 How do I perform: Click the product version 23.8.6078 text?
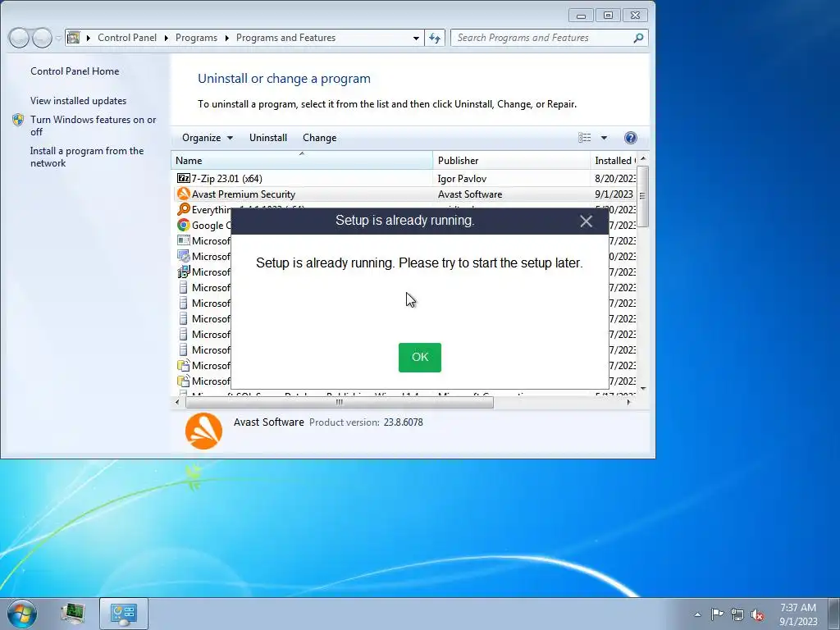(403, 422)
